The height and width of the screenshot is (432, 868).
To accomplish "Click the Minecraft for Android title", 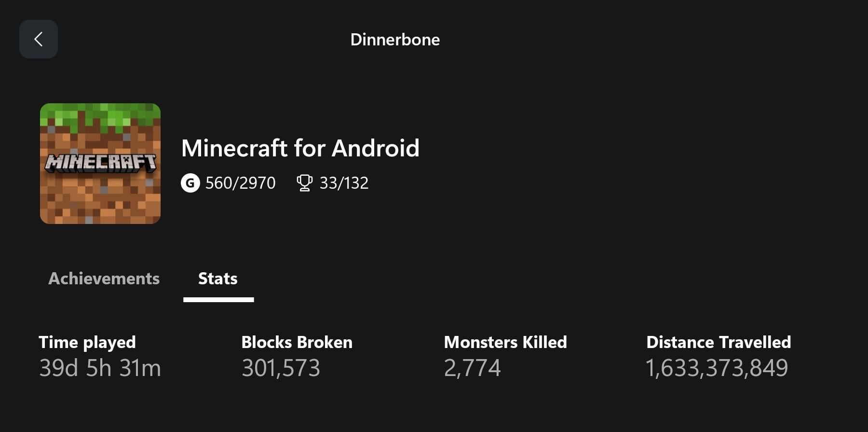I will click(300, 148).
